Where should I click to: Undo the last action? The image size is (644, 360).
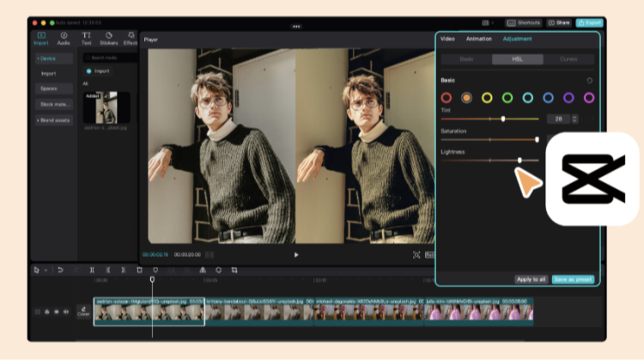(60, 270)
